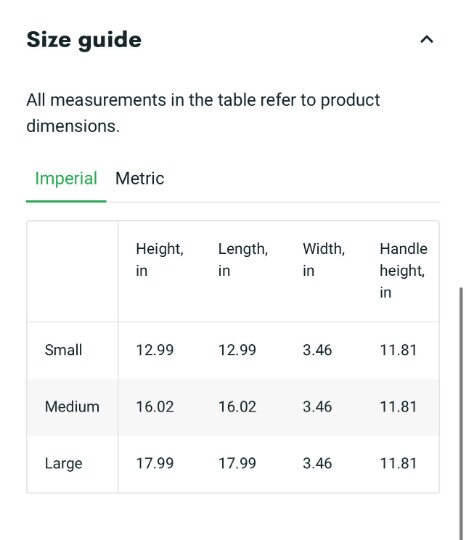Screen dimensions: 466x540
Task: Click Large length value 17.99
Action: click(x=237, y=463)
